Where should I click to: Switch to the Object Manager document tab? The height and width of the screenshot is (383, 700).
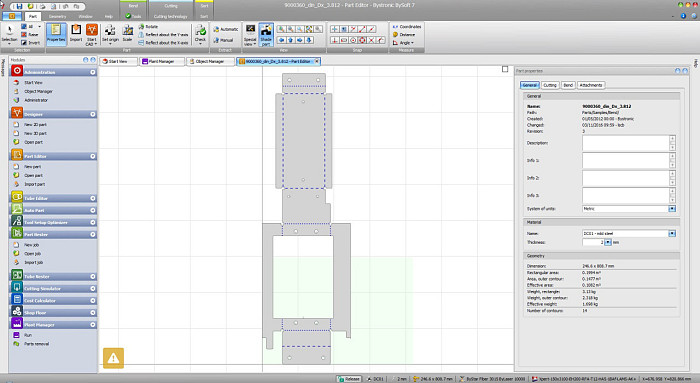click(210, 62)
